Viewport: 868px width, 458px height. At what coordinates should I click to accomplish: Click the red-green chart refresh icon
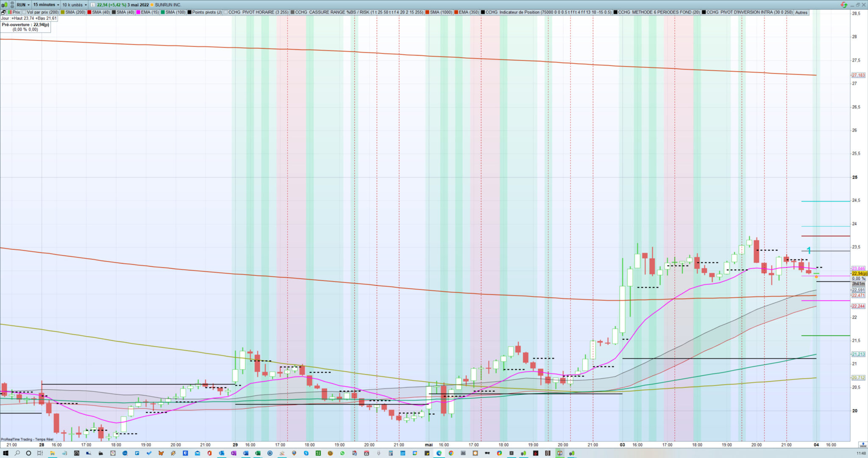point(844,5)
